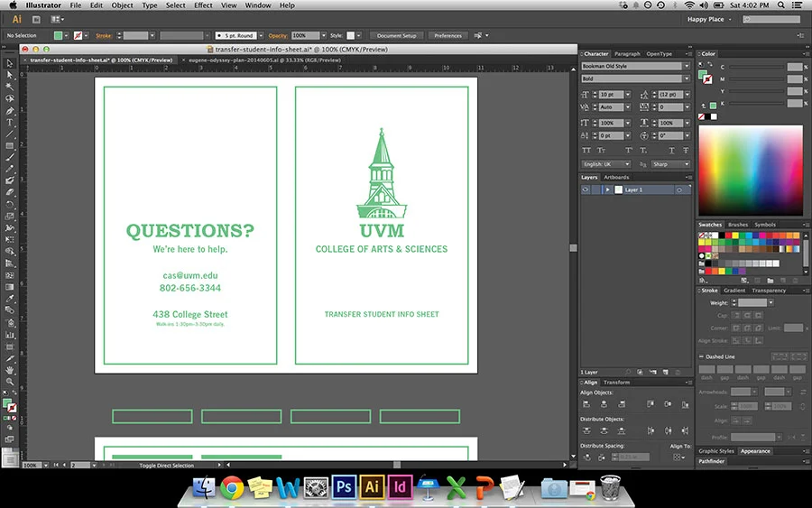Select the Rectangle tool
This screenshot has width=812, height=508.
tap(9, 146)
